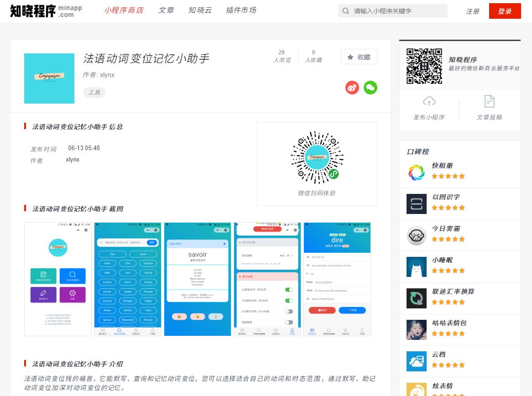Click the Weibo share icon
The image size is (532, 396).
coord(352,88)
